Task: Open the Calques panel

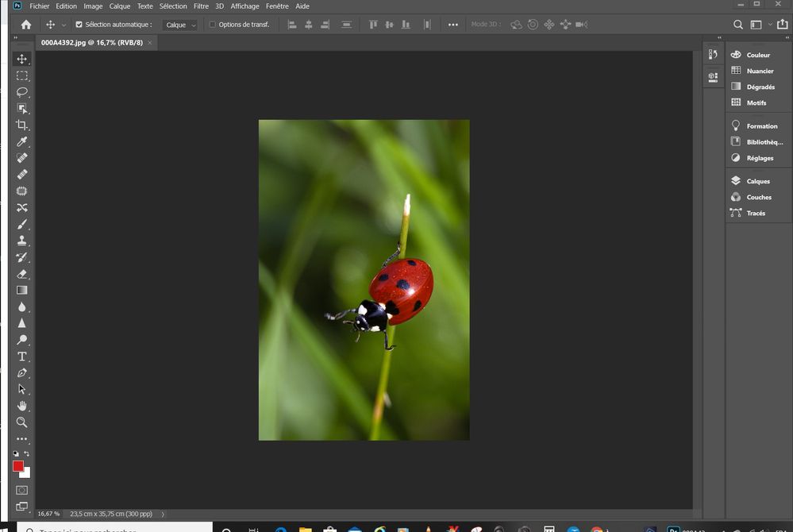Action: tap(759, 181)
